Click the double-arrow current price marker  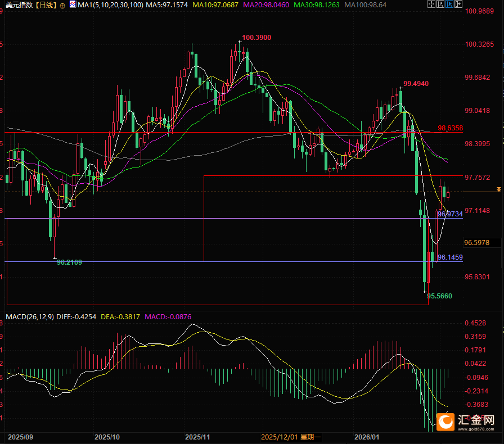click(x=498, y=191)
